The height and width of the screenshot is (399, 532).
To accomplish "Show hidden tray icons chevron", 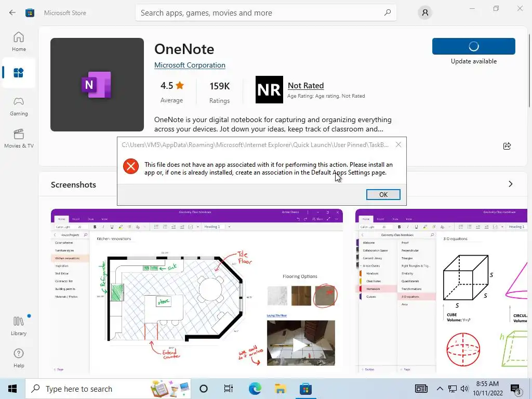I will point(440,389).
